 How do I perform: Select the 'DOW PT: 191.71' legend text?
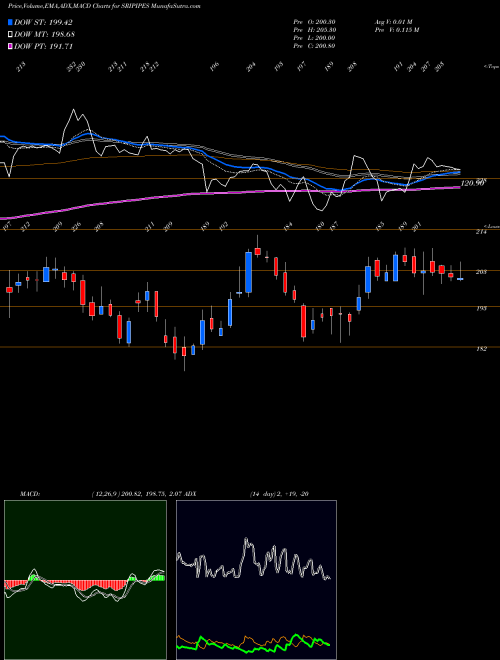click(x=43, y=46)
